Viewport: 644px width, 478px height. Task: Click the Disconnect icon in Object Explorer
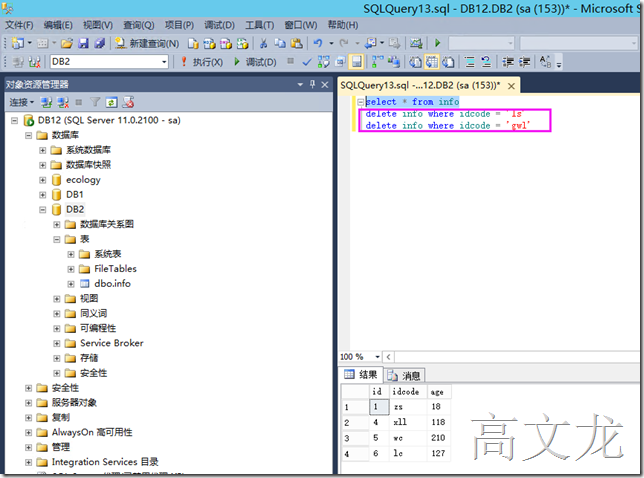click(x=63, y=102)
